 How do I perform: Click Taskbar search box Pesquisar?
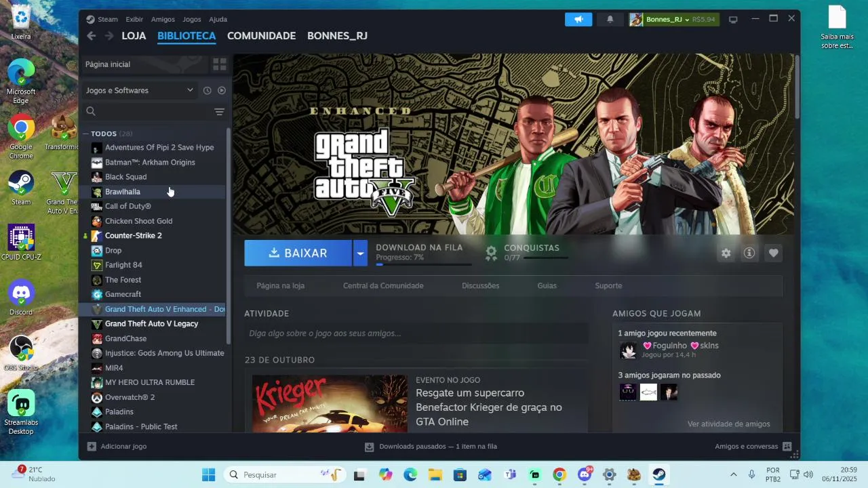click(285, 474)
